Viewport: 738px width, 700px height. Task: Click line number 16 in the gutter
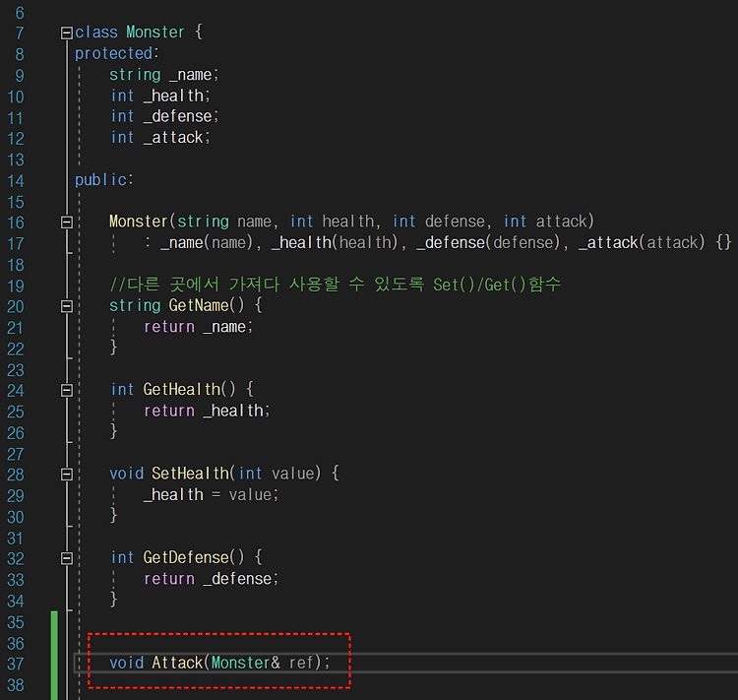tap(16, 223)
